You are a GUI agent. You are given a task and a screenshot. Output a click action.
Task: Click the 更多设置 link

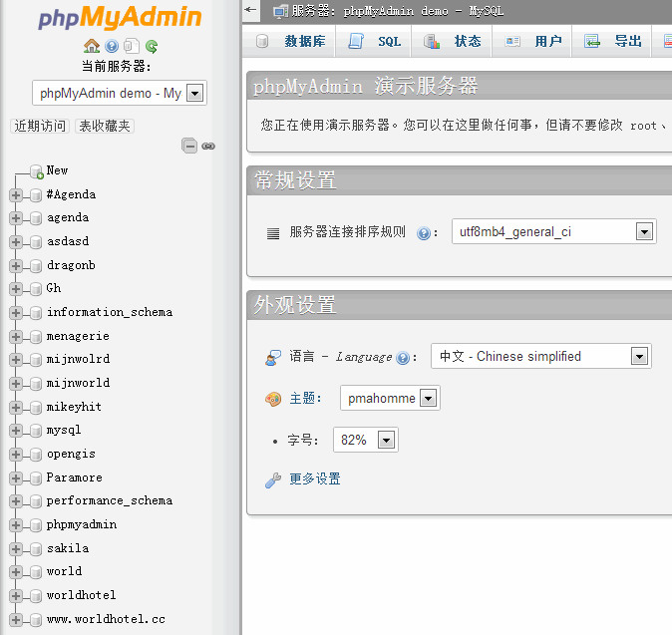315,479
